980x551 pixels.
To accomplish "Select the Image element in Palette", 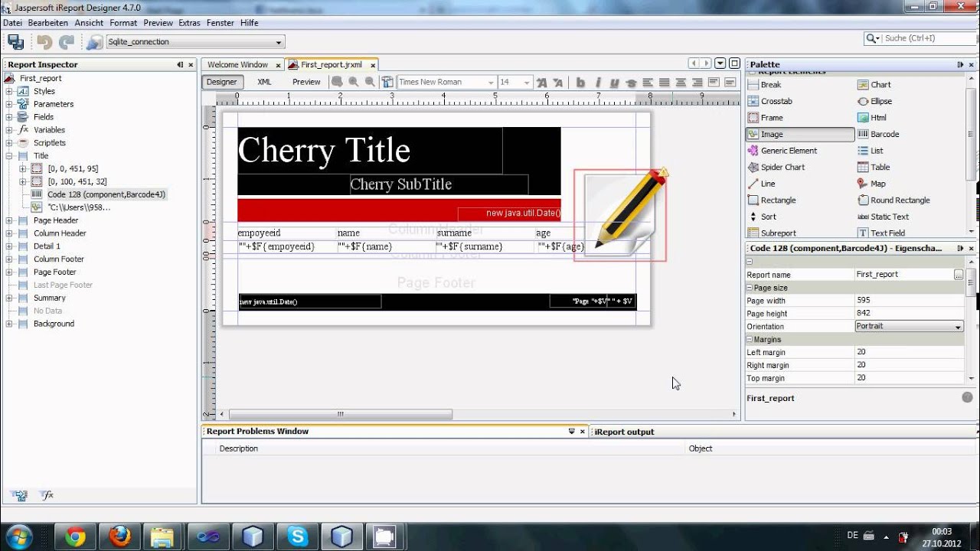I will (x=800, y=134).
